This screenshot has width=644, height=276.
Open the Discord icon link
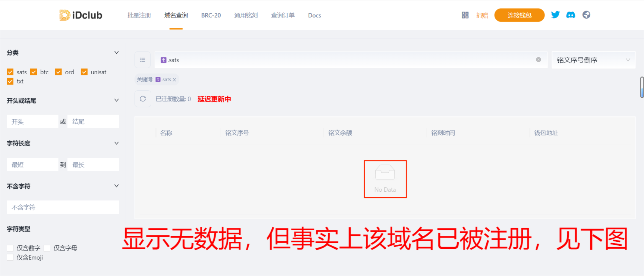[x=571, y=15]
